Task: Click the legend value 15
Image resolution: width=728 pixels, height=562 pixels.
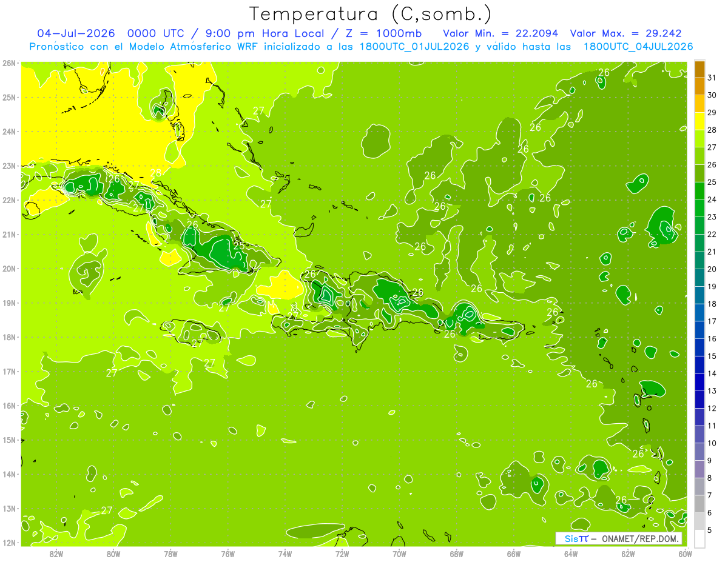Action: (x=712, y=356)
